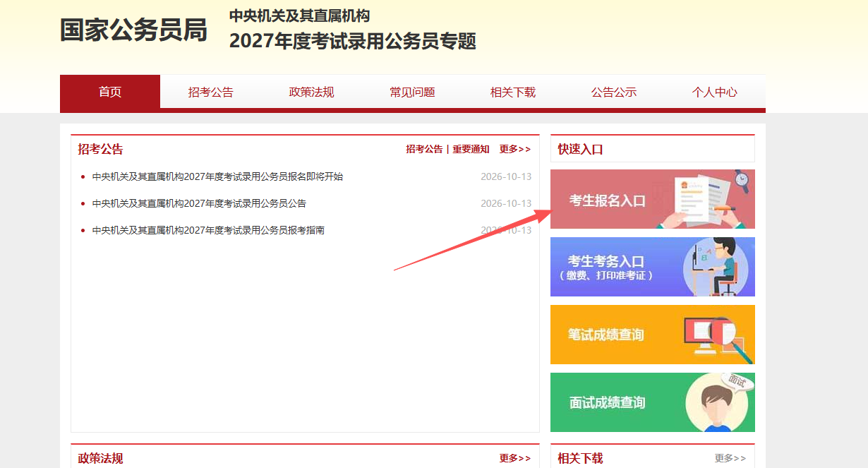Go to the 政策法规 navigation tab
Viewport: 868px width, 468px height.
click(x=311, y=92)
